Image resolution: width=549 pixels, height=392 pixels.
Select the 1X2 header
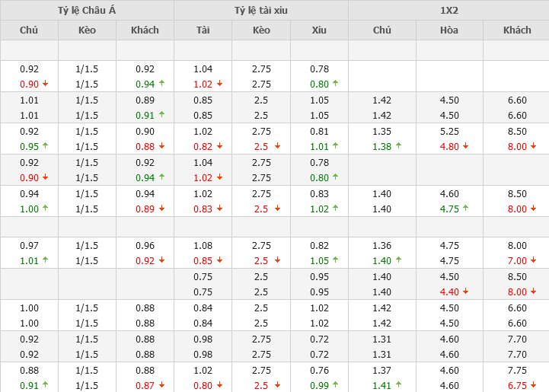tap(448, 10)
